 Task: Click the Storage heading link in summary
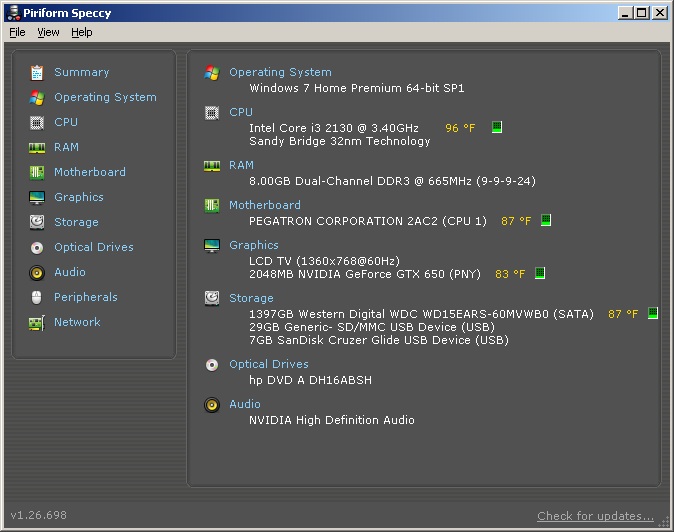pyautogui.click(x=251, y=298)
